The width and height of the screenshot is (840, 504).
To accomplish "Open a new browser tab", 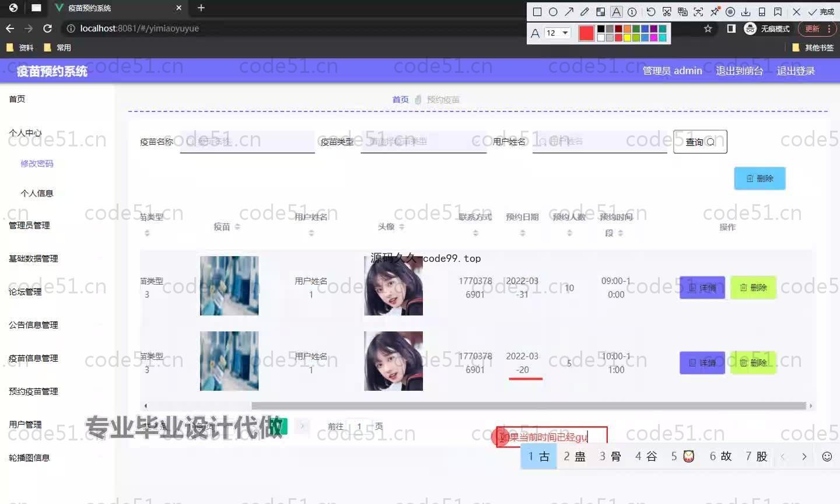I will click(201, 8).
